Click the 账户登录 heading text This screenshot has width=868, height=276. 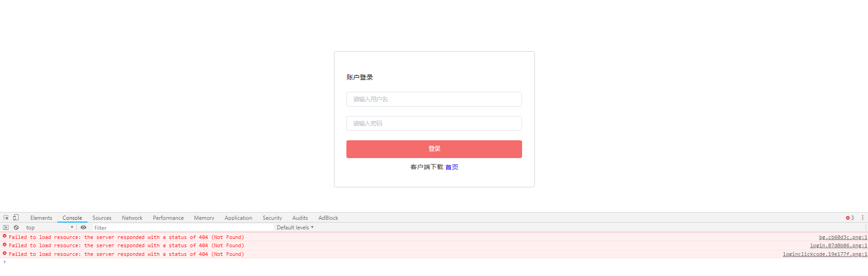click(360, 77)
